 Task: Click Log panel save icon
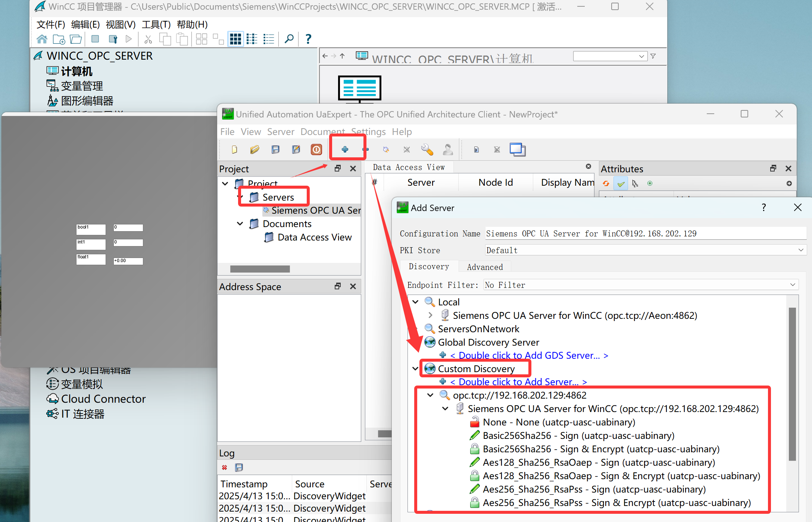239,467
